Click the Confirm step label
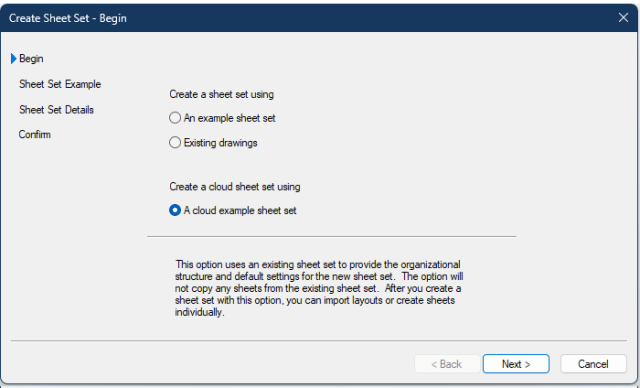 [x=35, y=135]
